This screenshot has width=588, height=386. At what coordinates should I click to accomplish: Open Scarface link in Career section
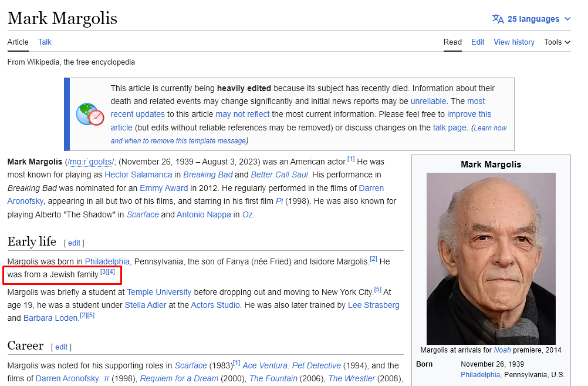(191, 365)
